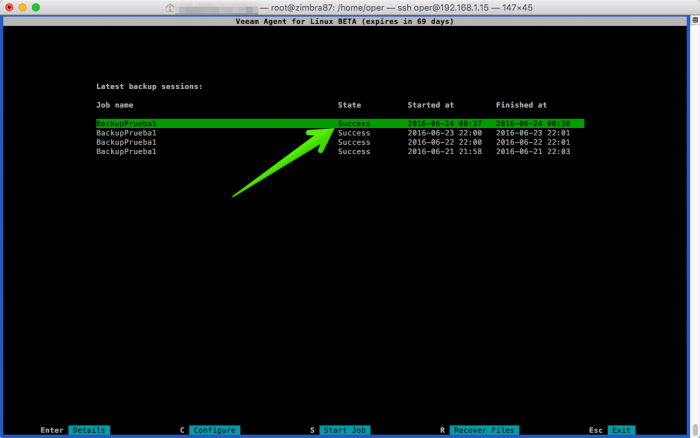Click finish time 2016-06-21 22:03
This screenshot has height=438, width=700.
[x=533, y=151]
